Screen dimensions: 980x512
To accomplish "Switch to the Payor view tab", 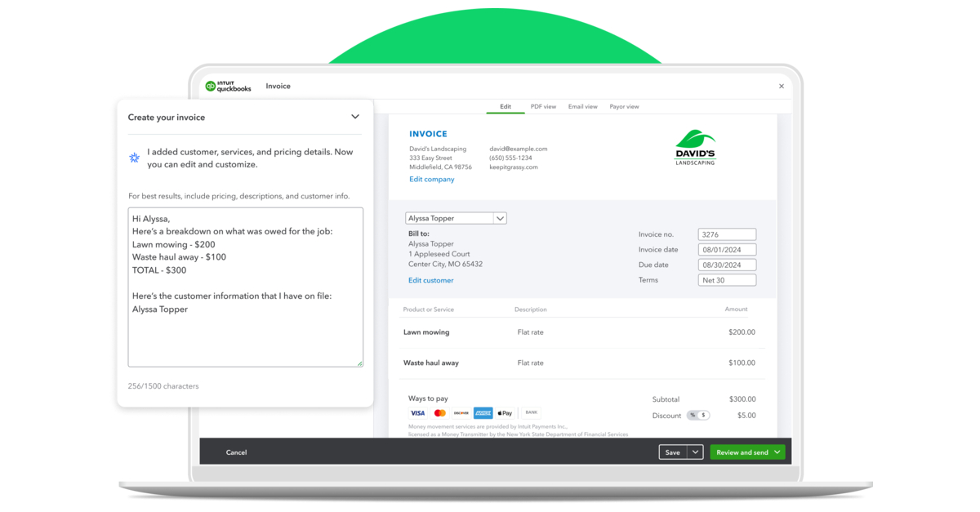I will [x=624, y=106].
